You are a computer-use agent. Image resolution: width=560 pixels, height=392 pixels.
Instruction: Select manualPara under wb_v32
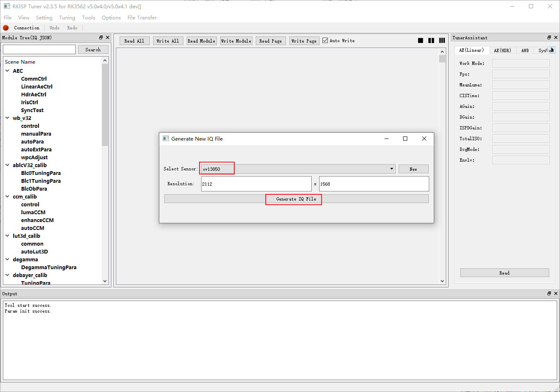pos(36,134)
